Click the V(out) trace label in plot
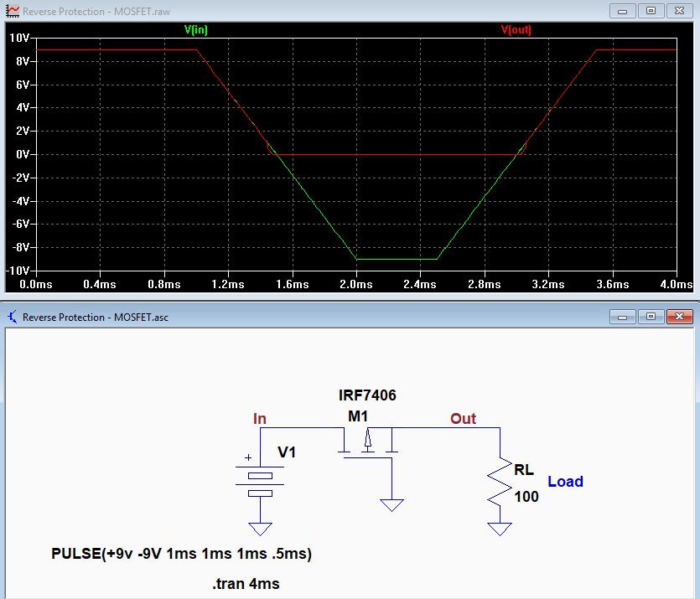700x599 pixels. tap(516, 30)
